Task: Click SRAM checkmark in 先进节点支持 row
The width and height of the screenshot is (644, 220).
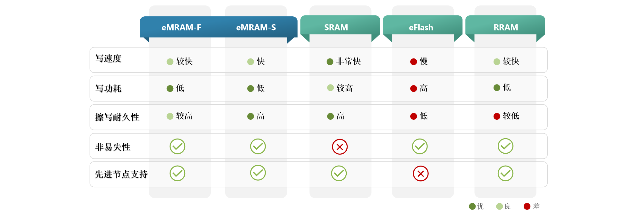Action: tap(339, 173)
